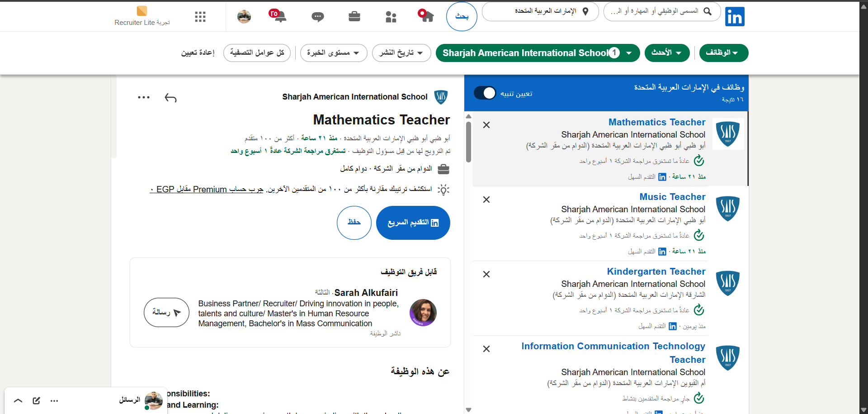Click التقديم السريع Easy Apply button

[x=413, y=223]
